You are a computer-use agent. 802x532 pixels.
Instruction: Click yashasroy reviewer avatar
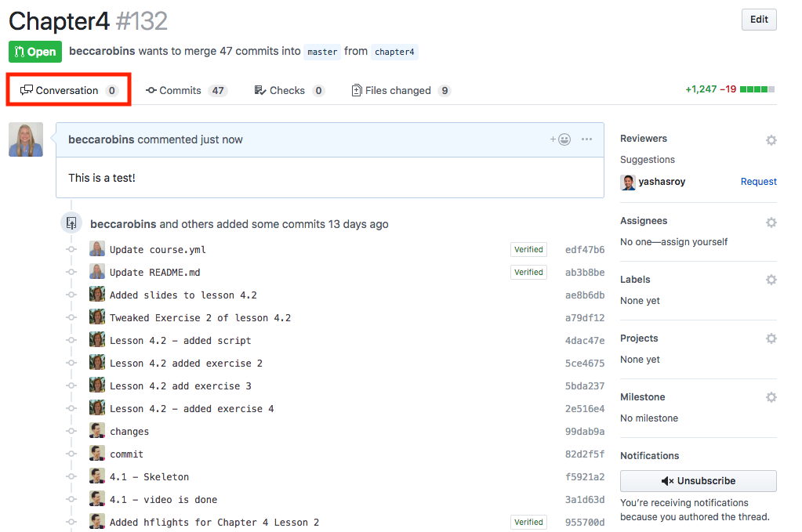tap(628, 182)
